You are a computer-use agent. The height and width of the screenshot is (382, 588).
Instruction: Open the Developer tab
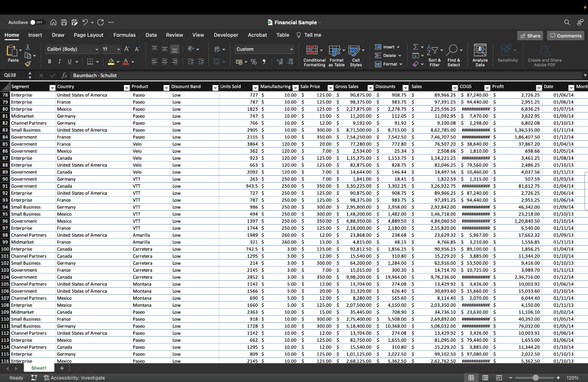[x=226, y=35]
